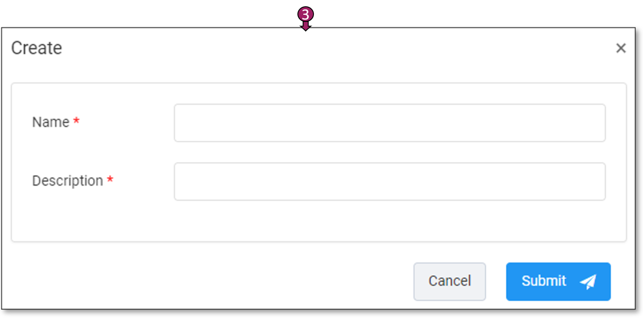Click the paper plane icon on Submit
The height and width of the screenshot is (320, 644).
[588, 281]
